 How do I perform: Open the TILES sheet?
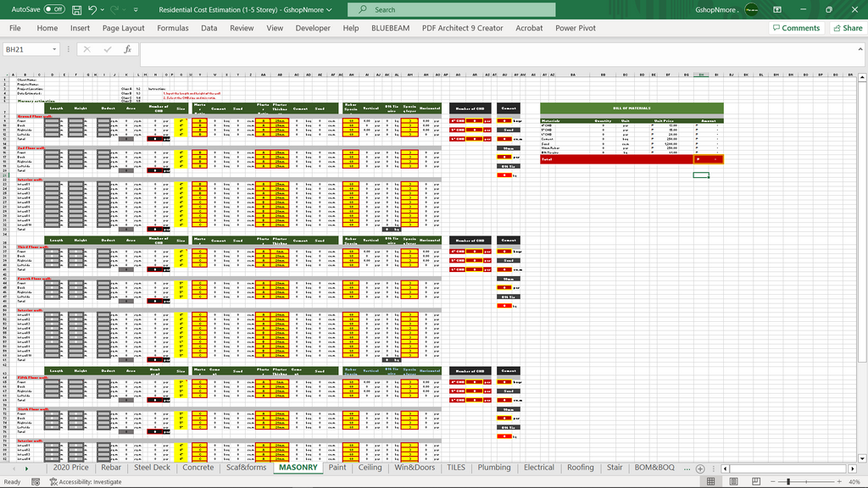[x=456, y=468]
